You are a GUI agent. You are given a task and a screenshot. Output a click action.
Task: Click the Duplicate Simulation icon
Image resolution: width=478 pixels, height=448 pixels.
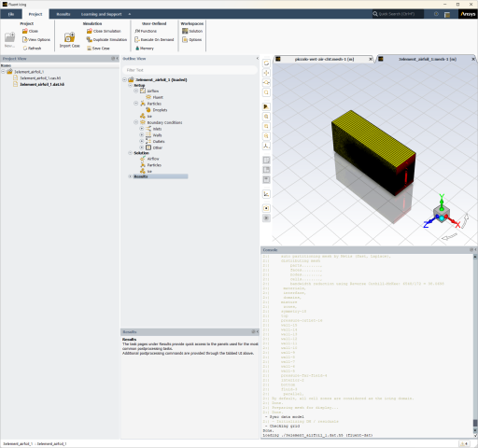[x=90, y=39]
